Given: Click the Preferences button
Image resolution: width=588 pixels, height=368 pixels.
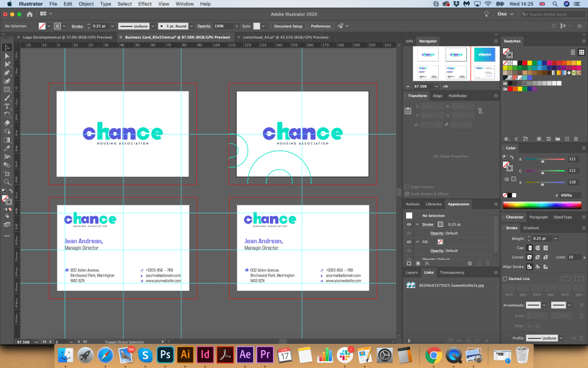Looking at the screenshot, I should coord(320,26).
